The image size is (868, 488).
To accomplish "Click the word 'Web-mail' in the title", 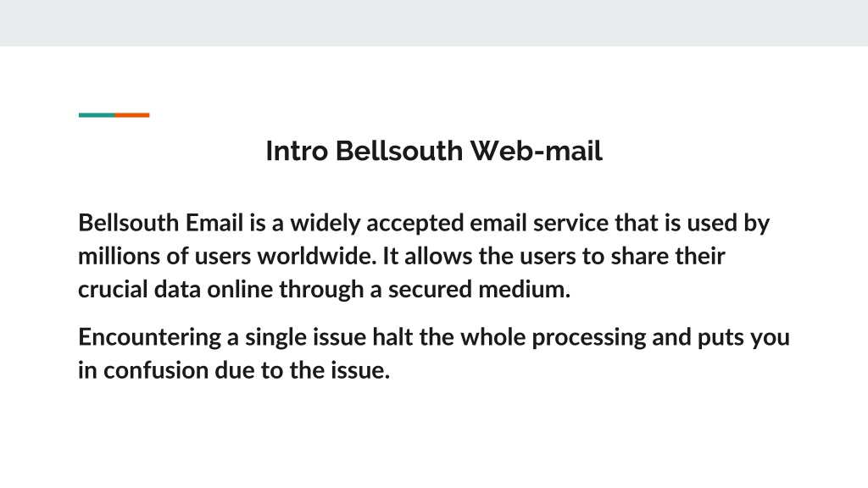I will (x=536, y=151).
